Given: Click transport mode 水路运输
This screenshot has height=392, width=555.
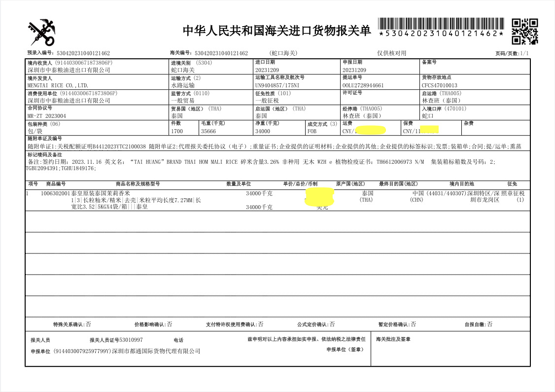Looking at the screenshot, I should click(x=183, y=85).
